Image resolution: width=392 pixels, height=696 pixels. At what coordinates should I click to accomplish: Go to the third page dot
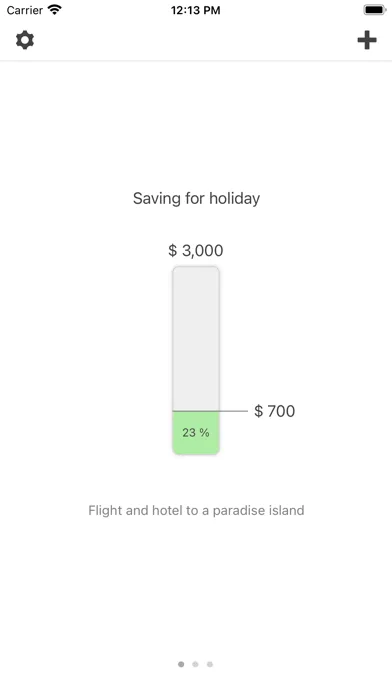(x=210, y=664)
